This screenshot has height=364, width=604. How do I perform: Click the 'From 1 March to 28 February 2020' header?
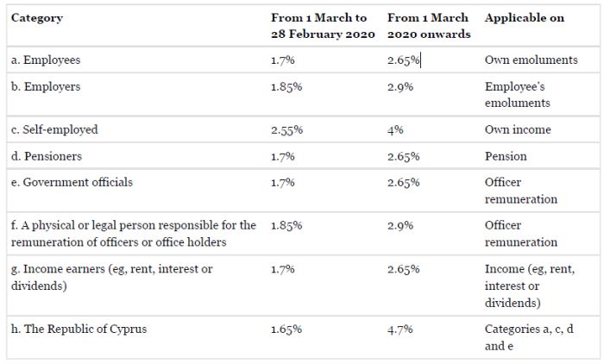pyautogui.click(x=322, y=26)
